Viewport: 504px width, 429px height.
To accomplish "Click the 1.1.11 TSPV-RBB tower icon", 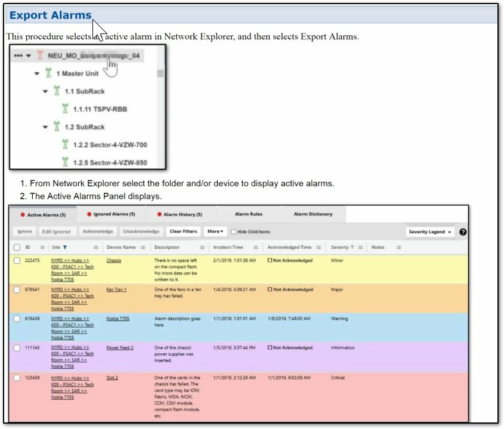I will pos(65,109).
